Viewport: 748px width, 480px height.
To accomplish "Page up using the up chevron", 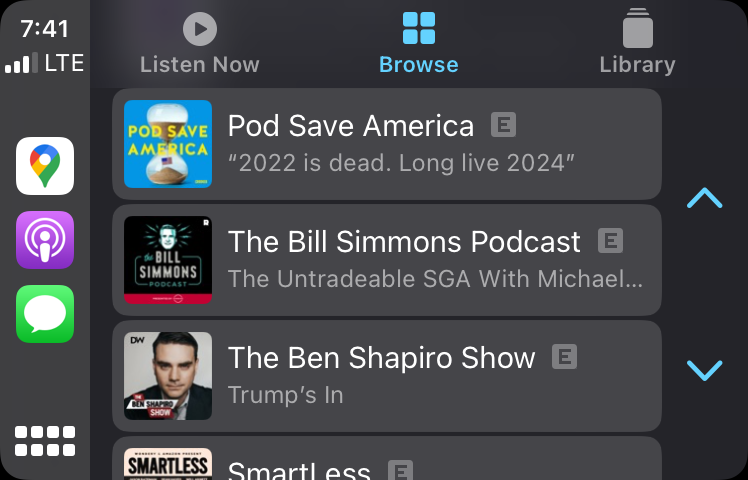I will 705,198.
